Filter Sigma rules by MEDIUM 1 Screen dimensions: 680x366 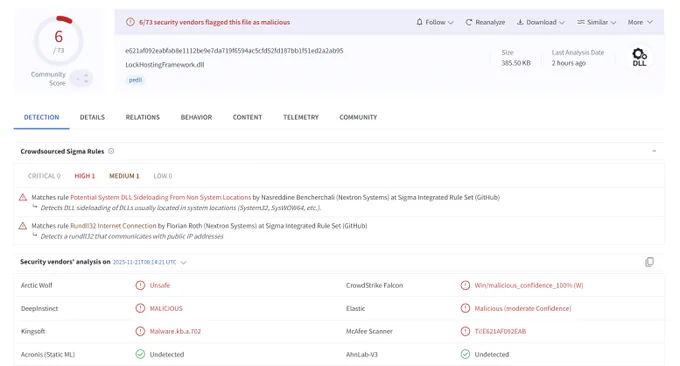click(124, 176)
